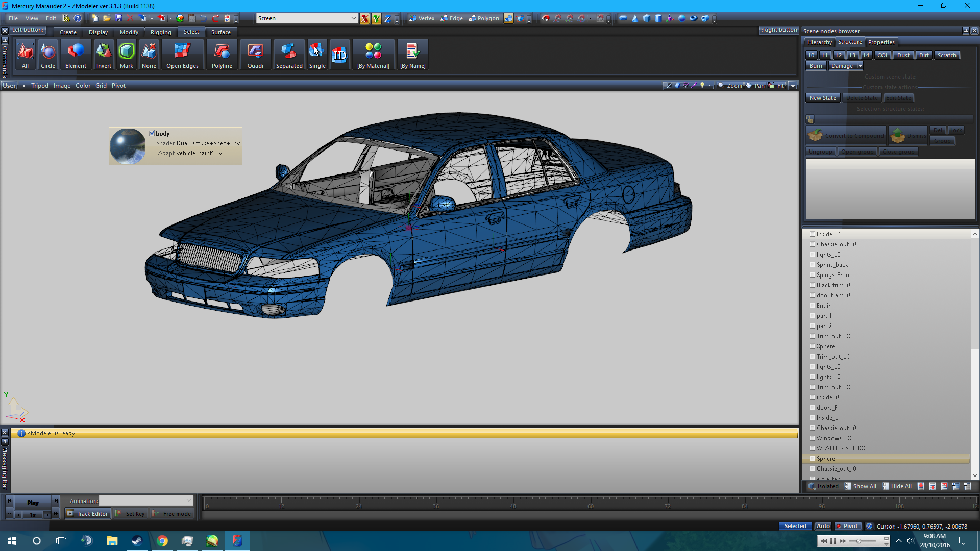Expand the Animation name dropdown
This screenshot has height=551, width=980.
pyautogui.click(x=189, y=500)
